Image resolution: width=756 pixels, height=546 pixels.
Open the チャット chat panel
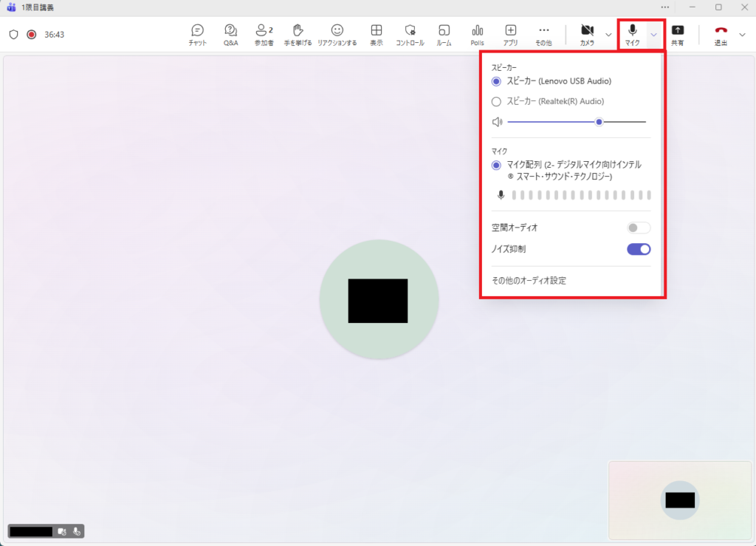[x=197, y=34]
